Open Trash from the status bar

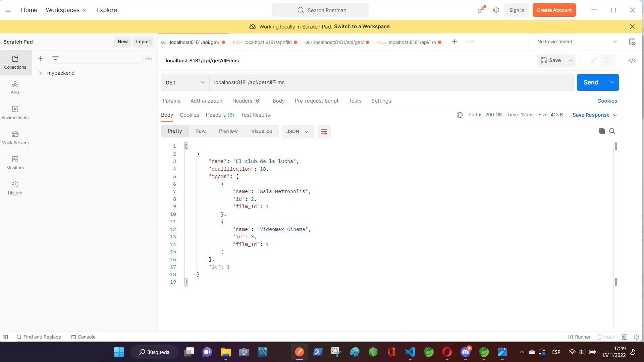click(x=606, y=337)
